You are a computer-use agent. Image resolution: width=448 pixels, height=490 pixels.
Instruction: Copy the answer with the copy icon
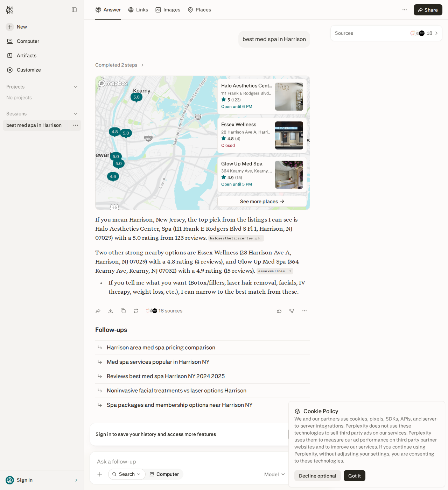point(123,311)
